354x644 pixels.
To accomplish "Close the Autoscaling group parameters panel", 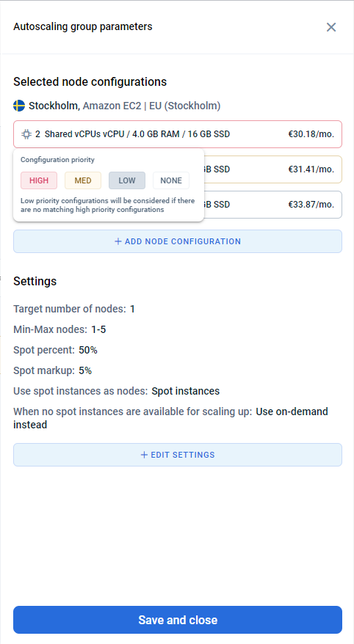I will pyautogui.click(x=331, y=27).
